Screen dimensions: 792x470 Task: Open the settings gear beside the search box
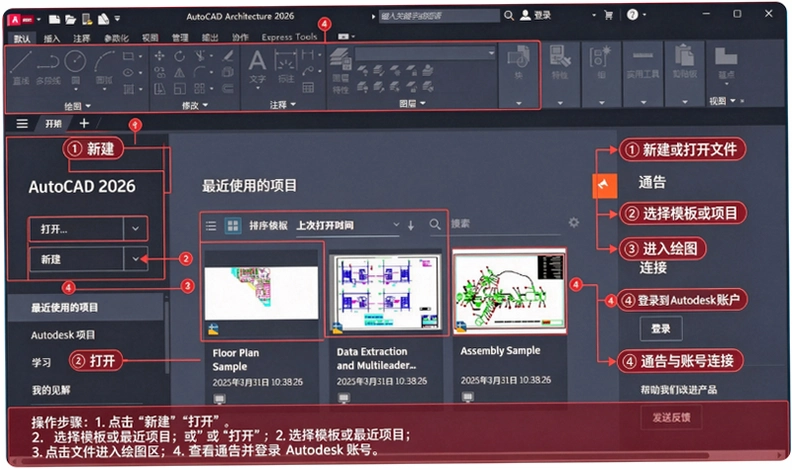click(x=574, y=223)
